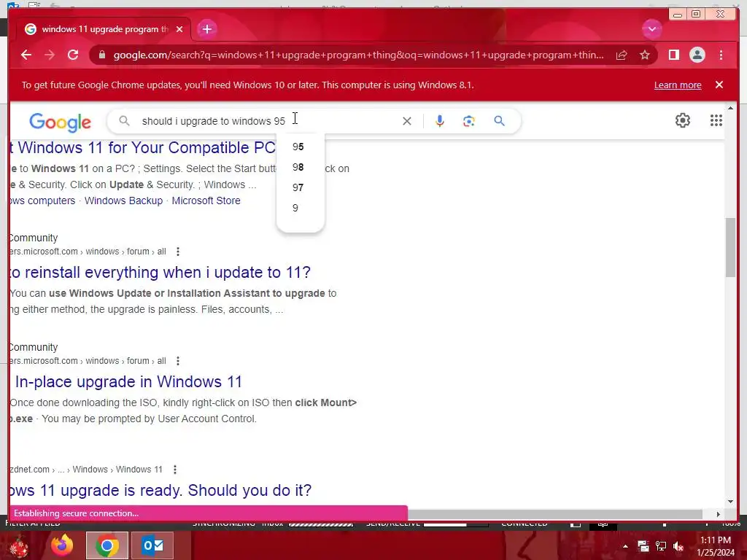Select the Windows 11 upgrade program tab
The width and height of the screenshot is (747, 560).
[x=104, y=29]
